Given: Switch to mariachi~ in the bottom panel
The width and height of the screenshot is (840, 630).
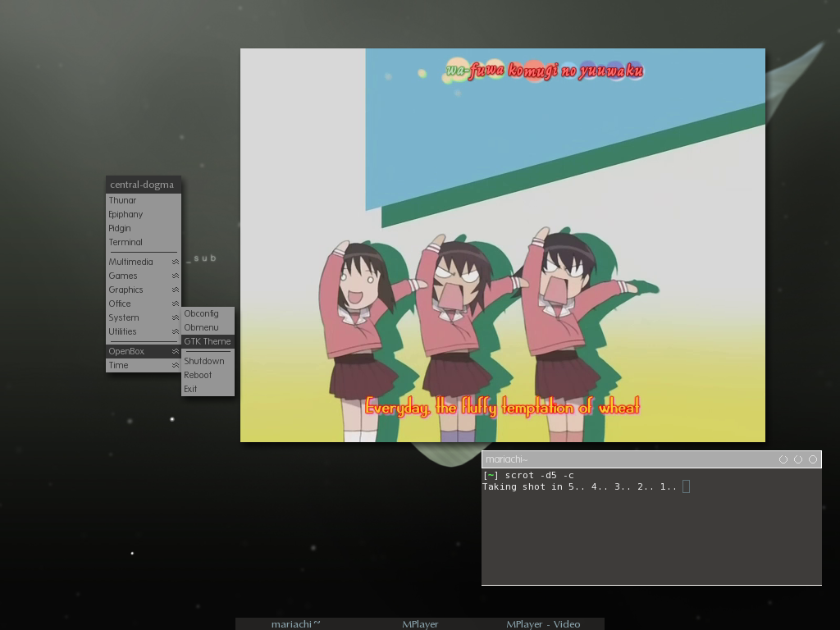Looking at the screenshot, I should (295, 624).
